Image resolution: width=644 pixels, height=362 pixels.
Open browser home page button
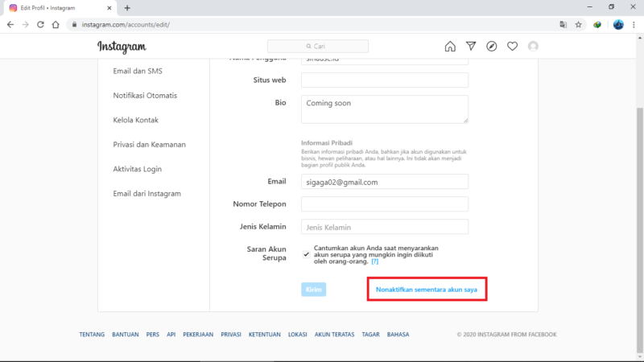click(56, 25)
